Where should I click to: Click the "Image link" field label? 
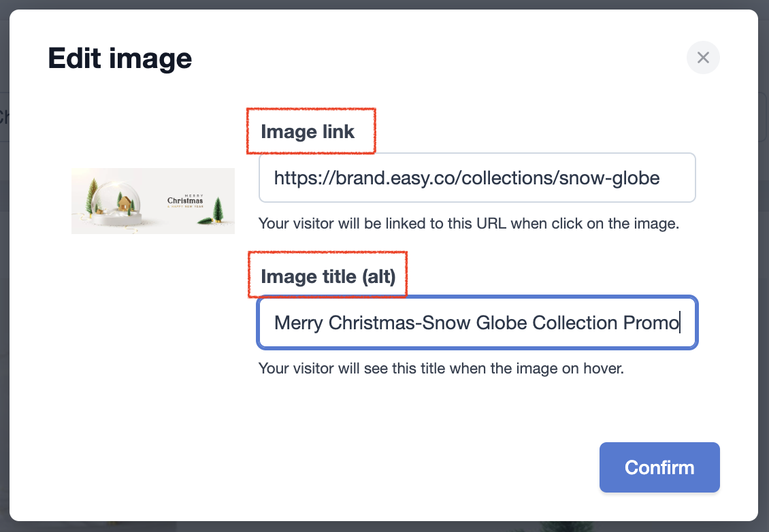tap(308, 131)
